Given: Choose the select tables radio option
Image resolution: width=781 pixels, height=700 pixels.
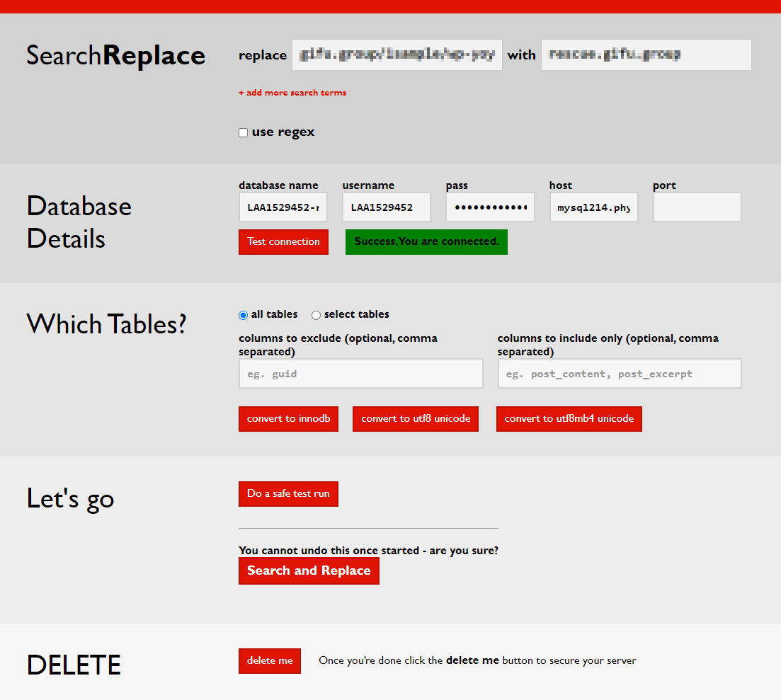Looking at the screenshot, I should (316, 315).
